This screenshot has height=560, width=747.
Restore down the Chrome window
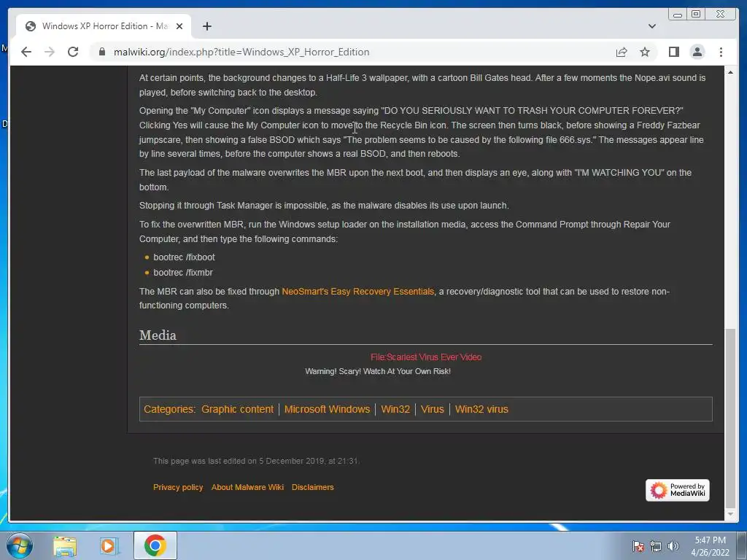(x=695, y=15)
